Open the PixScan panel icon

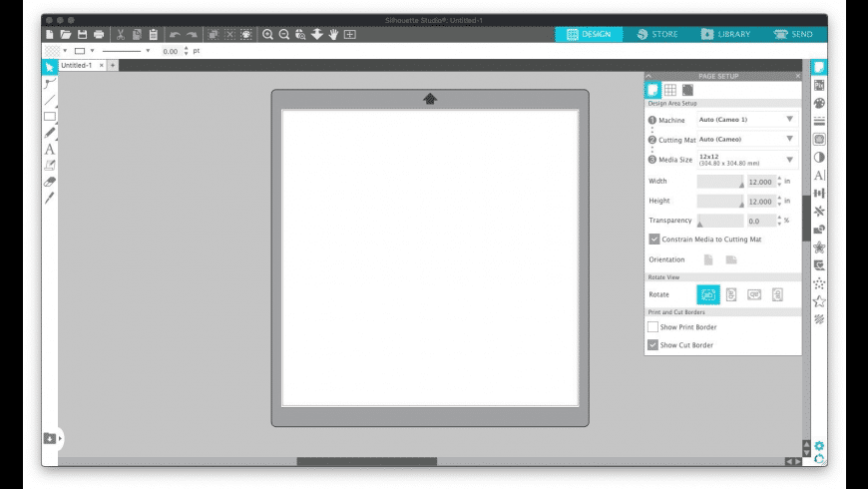click(819, 85)
